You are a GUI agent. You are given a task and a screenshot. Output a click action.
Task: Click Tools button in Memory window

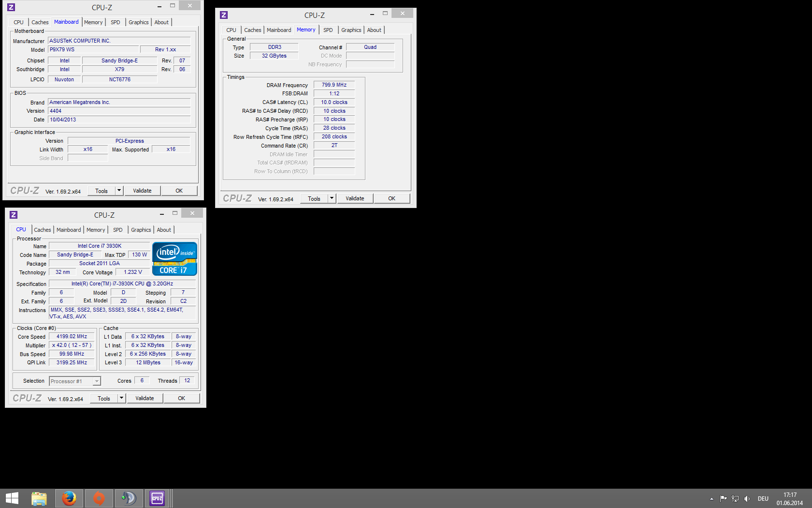(x=314, y=198)
